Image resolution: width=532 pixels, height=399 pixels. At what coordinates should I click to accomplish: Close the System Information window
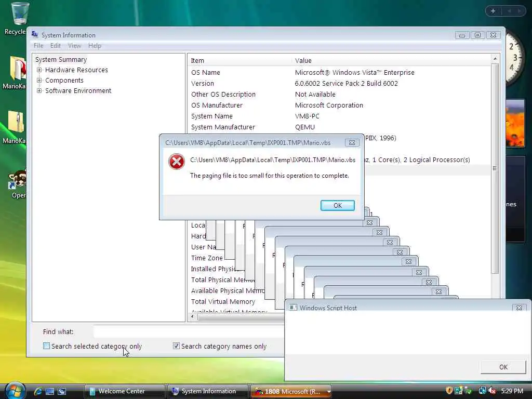point(494,35)
